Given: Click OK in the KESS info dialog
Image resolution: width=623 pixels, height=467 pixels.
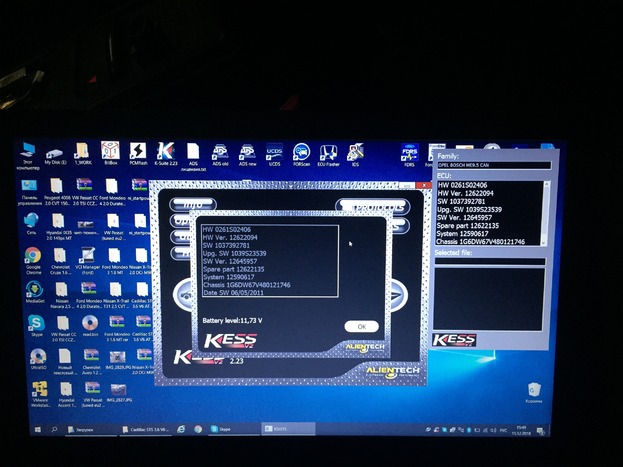Looking at the screenshot, I should click(361, 326).
